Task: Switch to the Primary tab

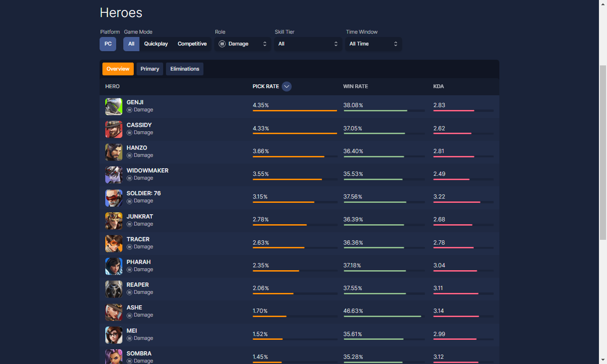Action: [x=150, y=69]
